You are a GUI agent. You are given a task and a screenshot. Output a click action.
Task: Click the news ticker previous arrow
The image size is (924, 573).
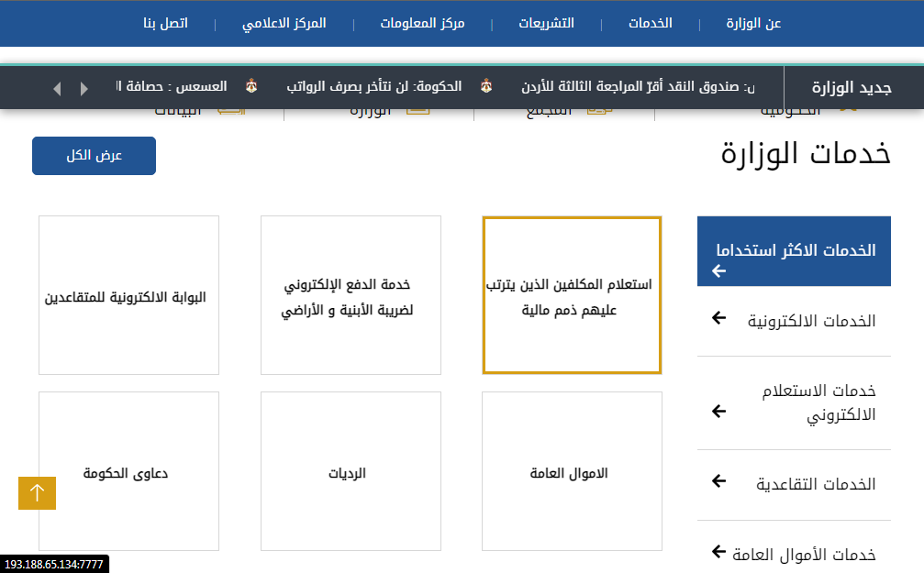[x=58, y=89]
